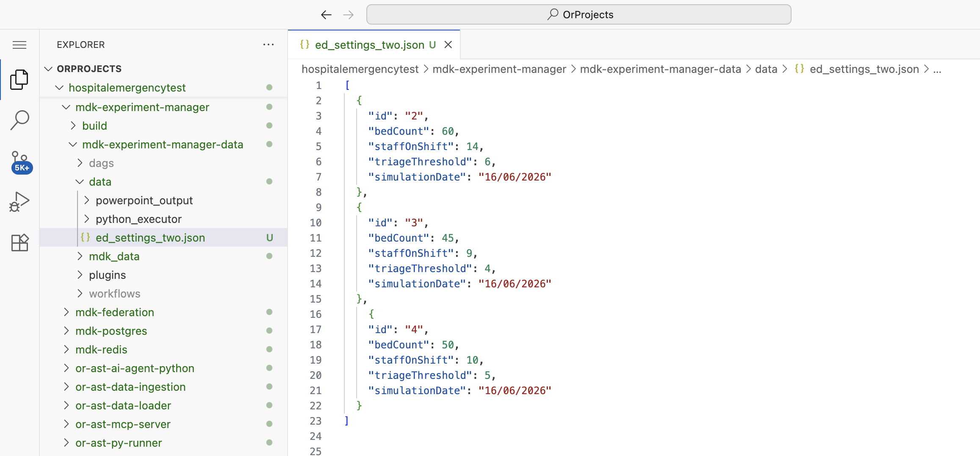Viewport: 980px width, 456px height.
Task: Select ed_settings_two.json in the file tree
Action: coord(163,238)
